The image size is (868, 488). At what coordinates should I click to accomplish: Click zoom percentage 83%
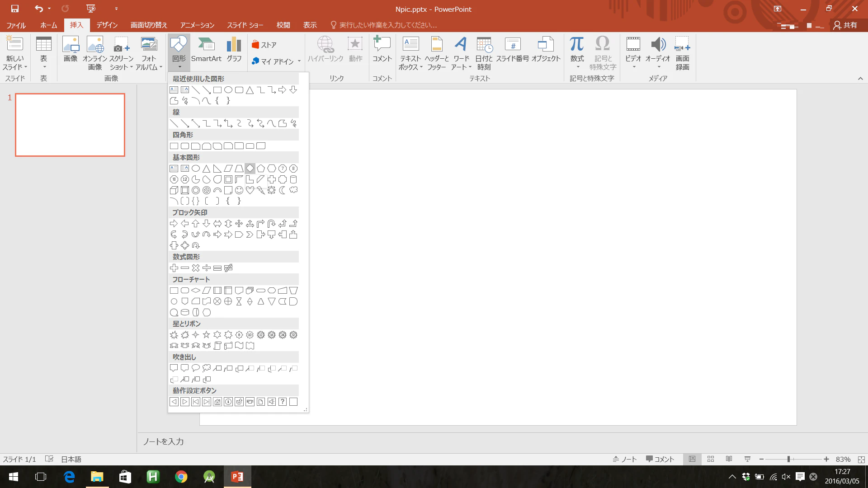[843, 459]
